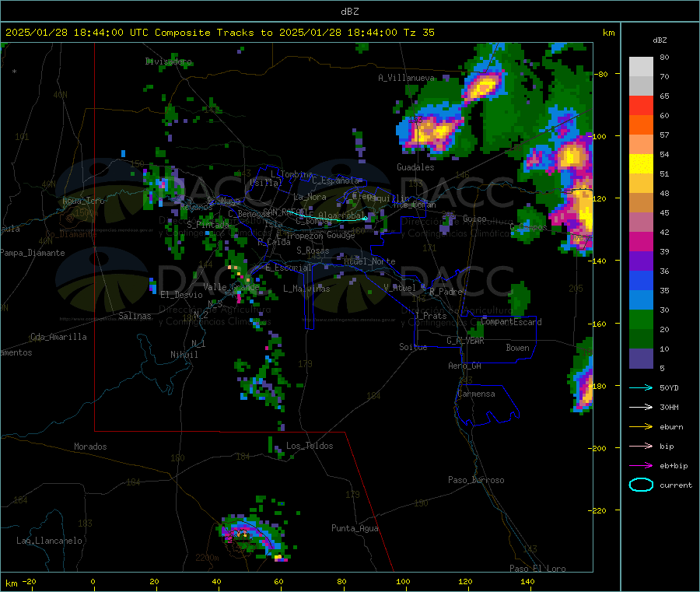Select the red 60 dBZ color swatch

click(x=641, y=106)
